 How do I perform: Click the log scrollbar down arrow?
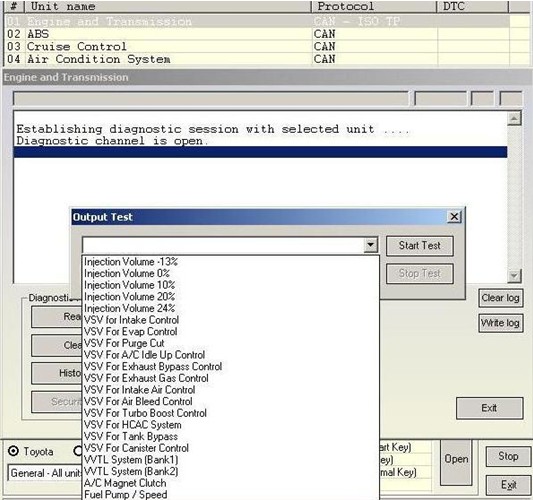pyautogui.click(x=514, y=276)
